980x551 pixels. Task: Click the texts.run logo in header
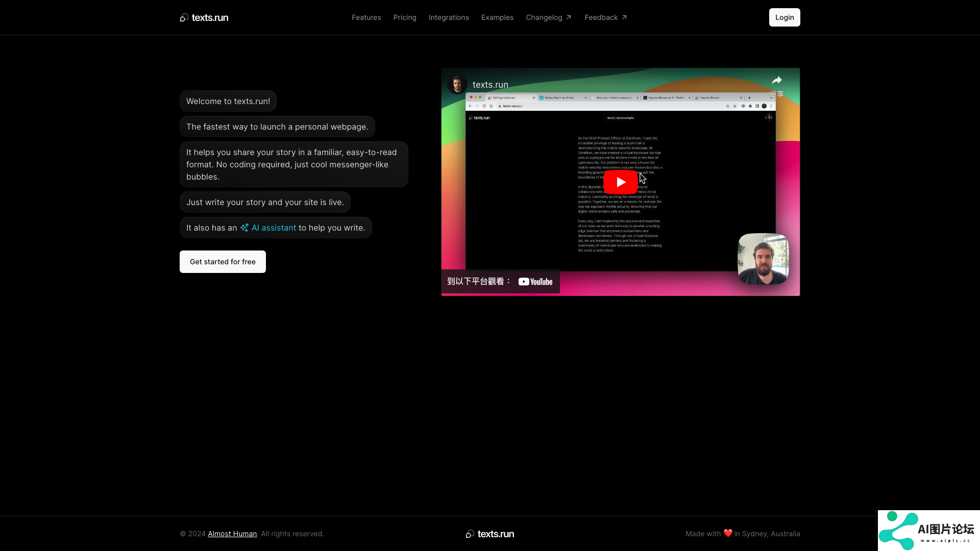(204, 17)
